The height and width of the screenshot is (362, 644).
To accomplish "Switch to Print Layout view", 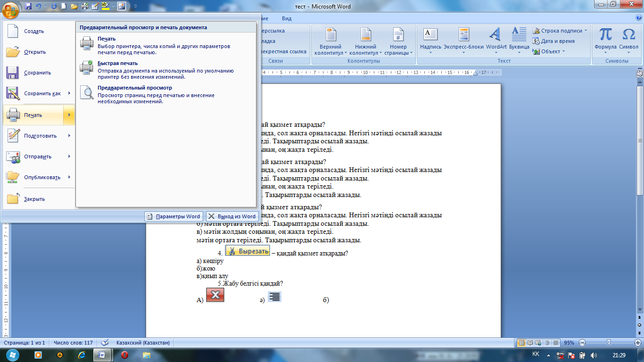I will pyautogui.click(x=521, y=343).
